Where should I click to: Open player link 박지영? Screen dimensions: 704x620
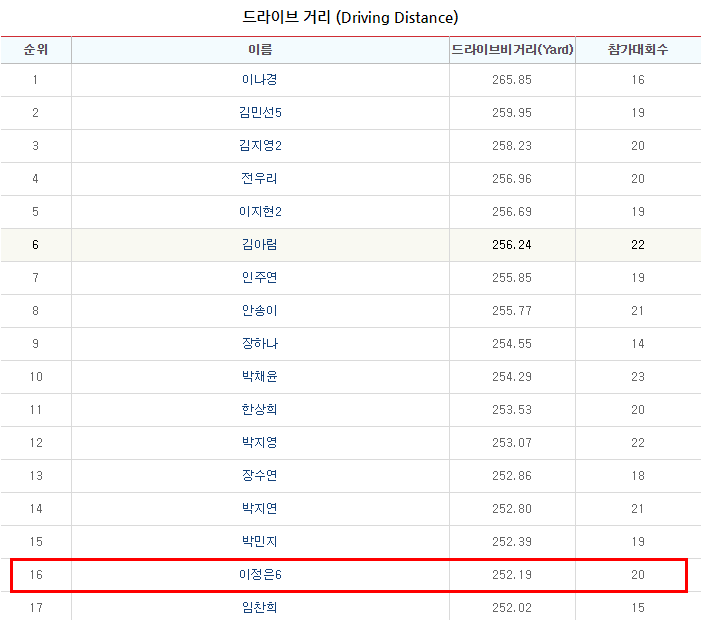tap(260, 443)
